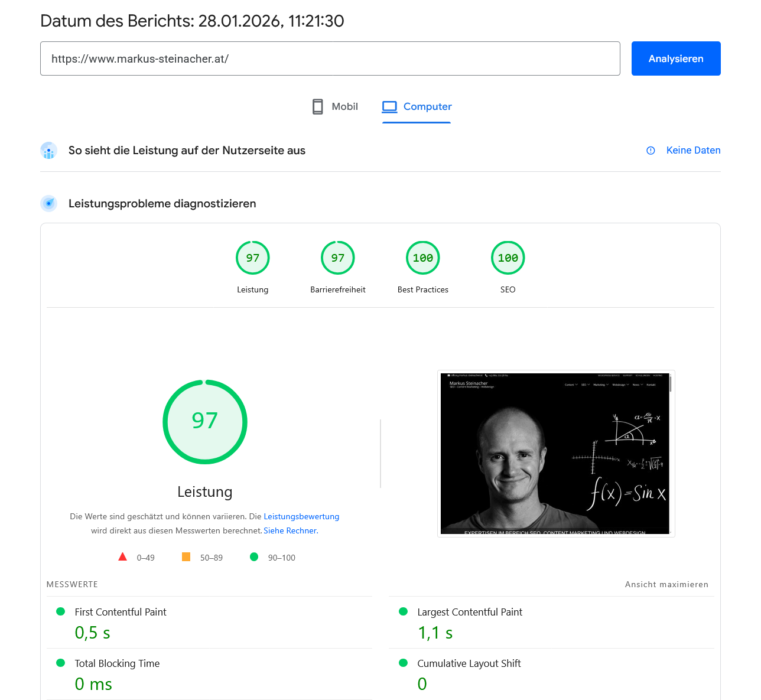Open the Leistungsbewertung link
This screenshot has width=761, height=700.
pos(301,516)
